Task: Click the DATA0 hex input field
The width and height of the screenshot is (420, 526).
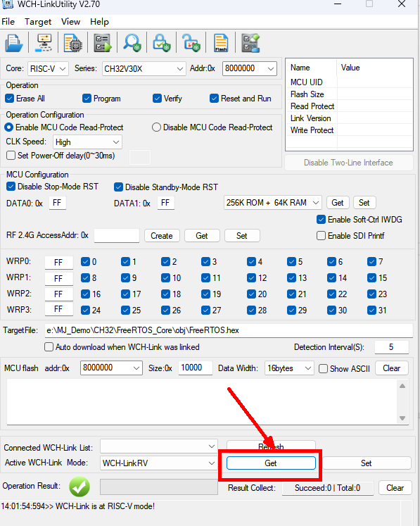Action: tap(57, 203)
